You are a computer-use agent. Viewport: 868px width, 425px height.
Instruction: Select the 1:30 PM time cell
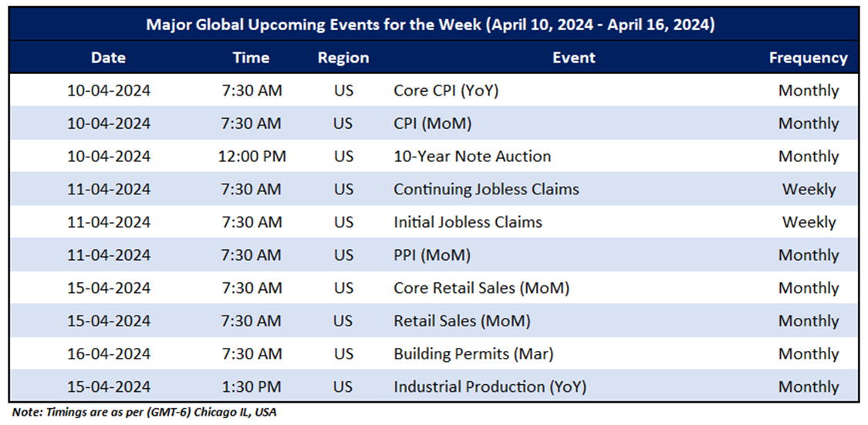[251, 387]
